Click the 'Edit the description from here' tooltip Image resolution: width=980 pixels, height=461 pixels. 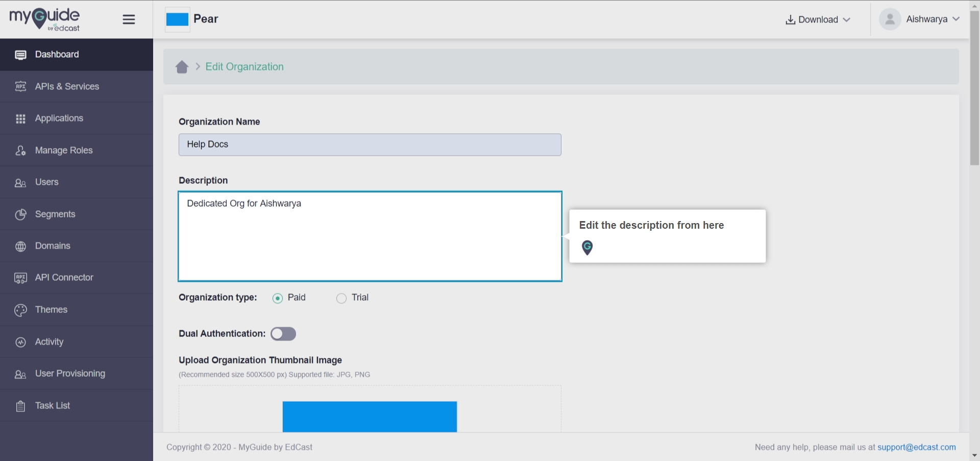point(668,236)
